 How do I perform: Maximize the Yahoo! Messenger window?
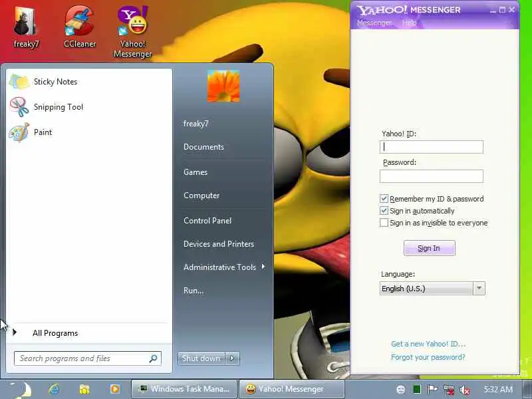[x=503, y=10]
